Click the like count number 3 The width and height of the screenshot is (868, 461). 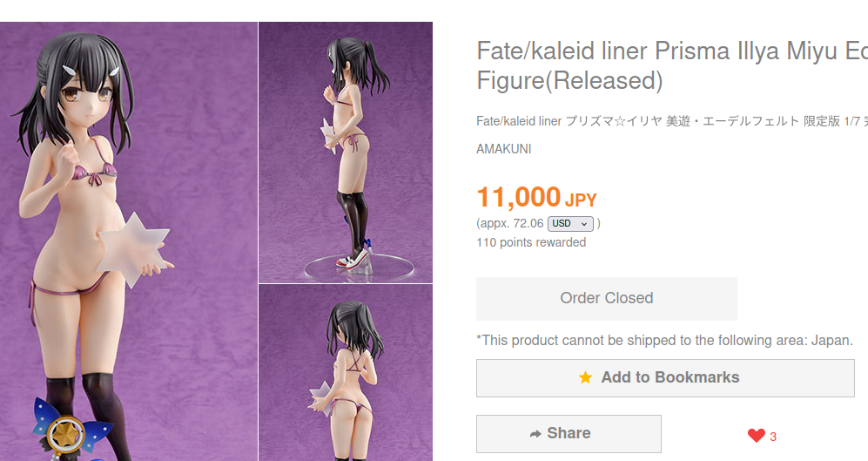click(773, 437)
